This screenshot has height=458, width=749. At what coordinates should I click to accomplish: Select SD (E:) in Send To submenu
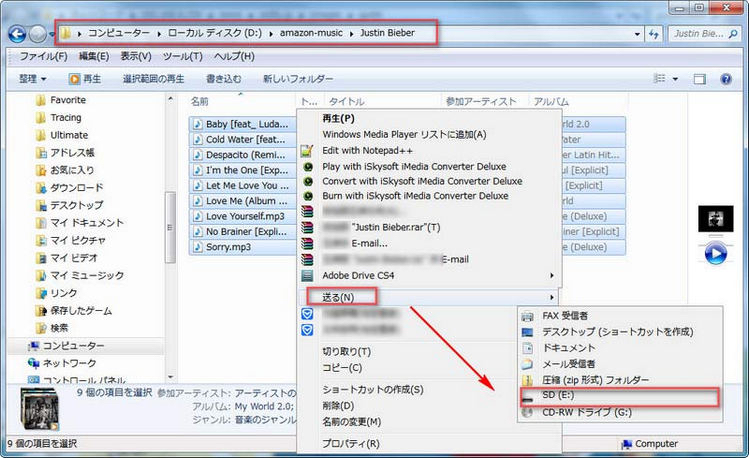click(x=620, y=395)
